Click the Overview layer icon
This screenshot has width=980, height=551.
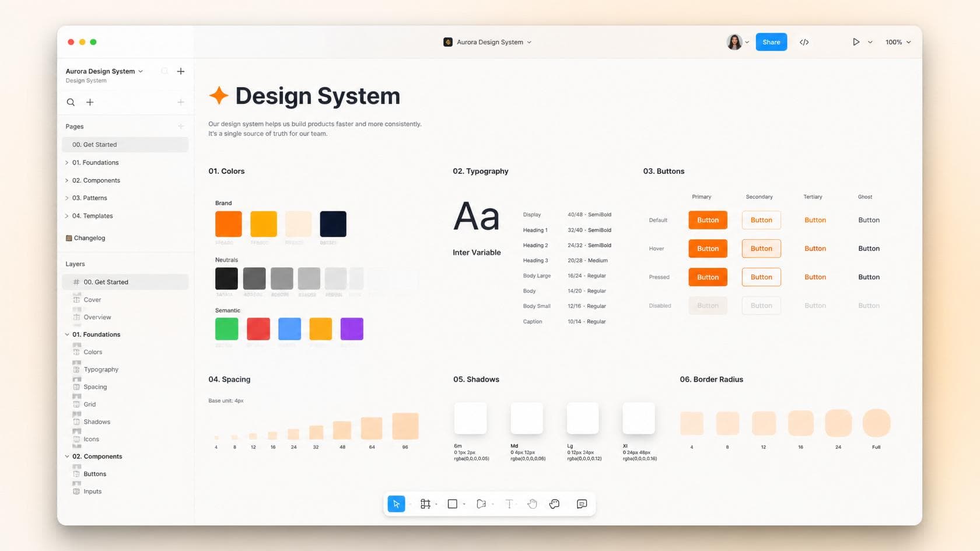pyautogui.click(x=76, y=317)
